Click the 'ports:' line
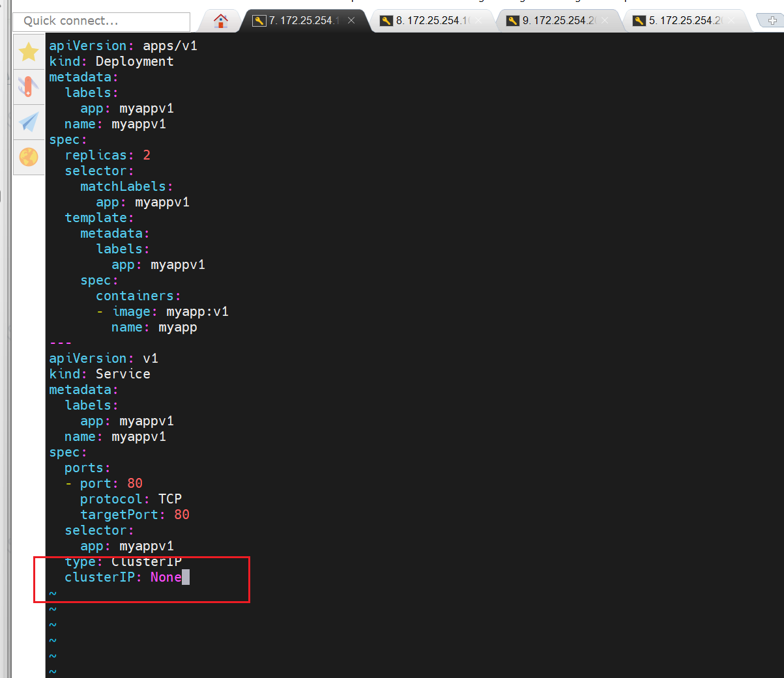Screen dimensions: 784x678 click(88, 468)
